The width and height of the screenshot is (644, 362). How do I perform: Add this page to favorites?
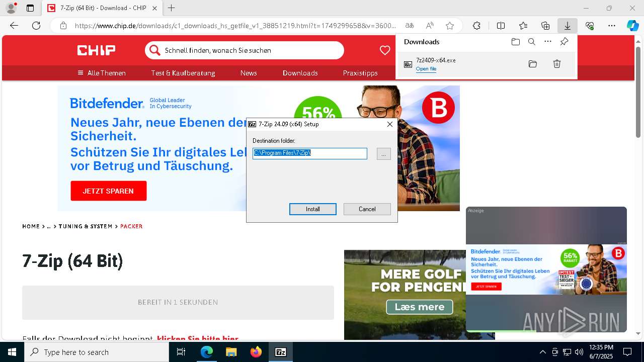click(x=450, y=26)
